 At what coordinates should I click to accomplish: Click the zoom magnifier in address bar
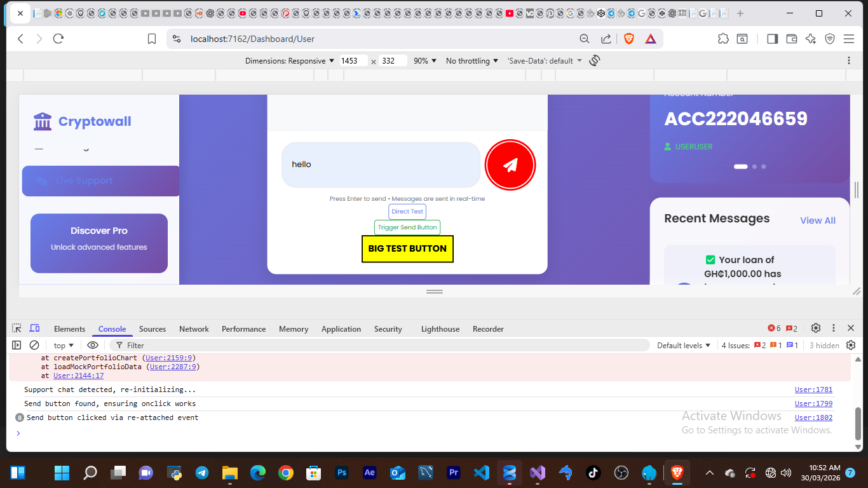click(585, 39)
